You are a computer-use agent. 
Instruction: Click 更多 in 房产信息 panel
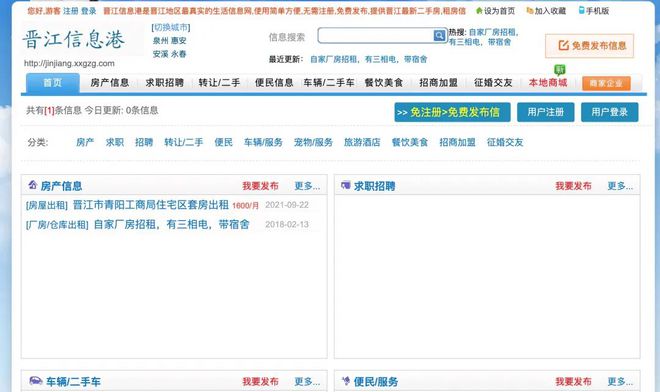307,186
